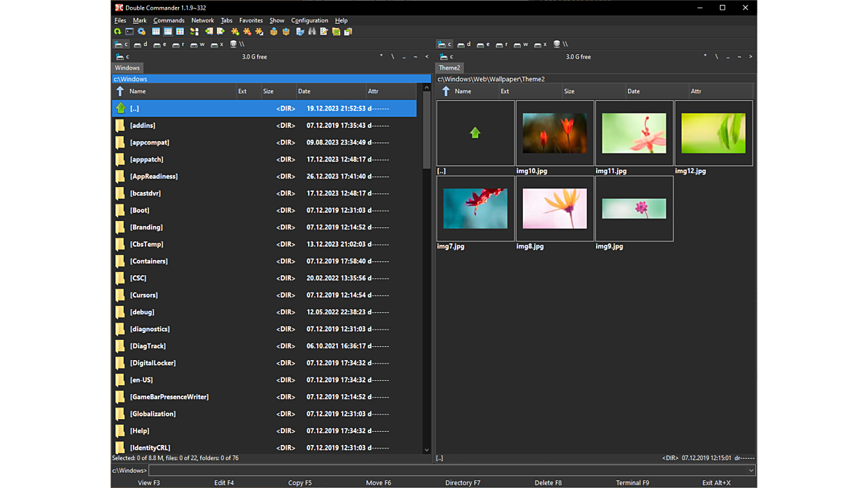Viewport: 868px width, 488px height.
Task: Open Options via the gear toolbar icon
Action: tap(141, 32)
